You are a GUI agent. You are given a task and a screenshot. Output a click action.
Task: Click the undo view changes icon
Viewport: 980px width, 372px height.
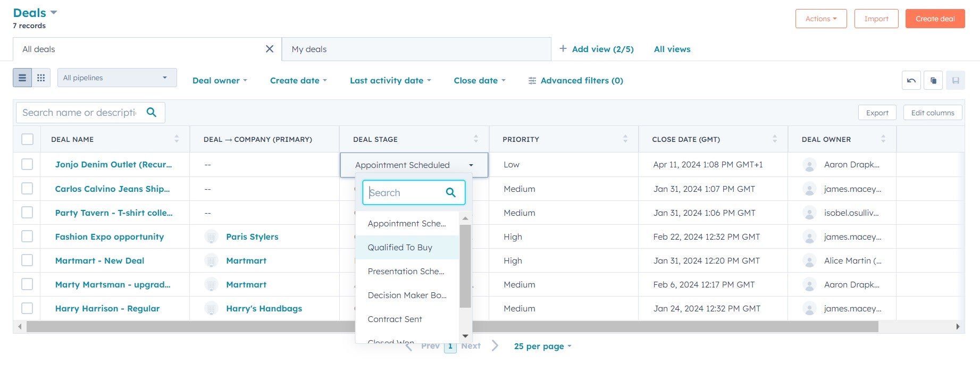point(911,80)
